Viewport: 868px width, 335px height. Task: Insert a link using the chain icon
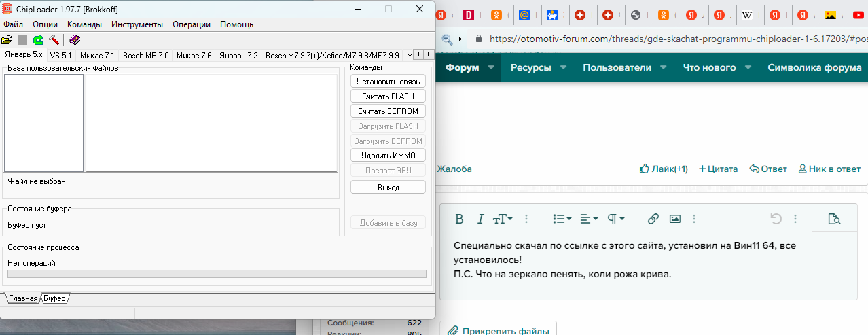click(653, 219)
